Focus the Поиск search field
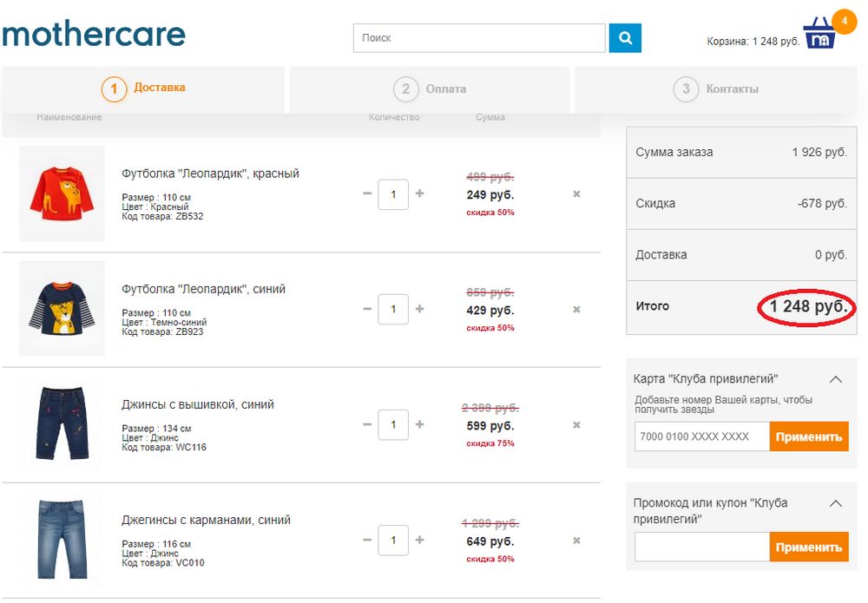 pos(478,38)
